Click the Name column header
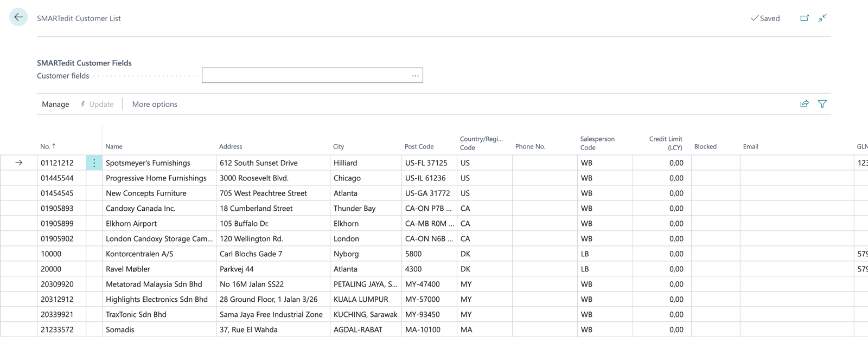 (114, 146)
